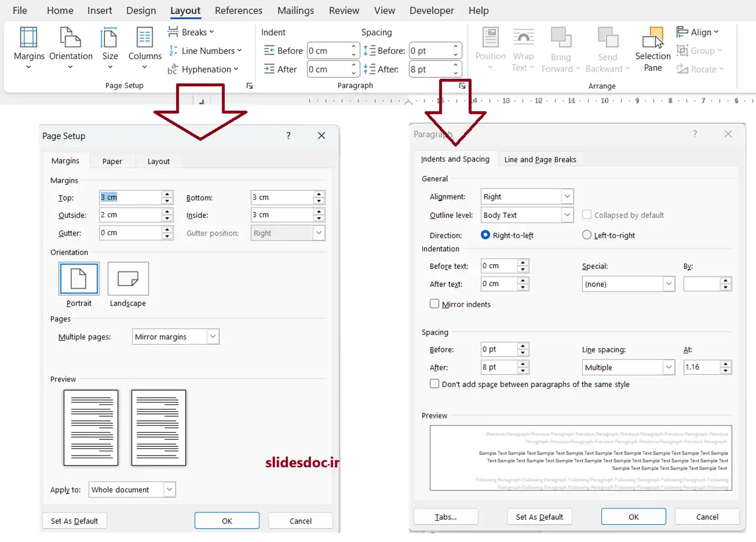This screenshot has width=756, height=542.
Task: Click OK in the Paragraph dialog
Action: 633,517
